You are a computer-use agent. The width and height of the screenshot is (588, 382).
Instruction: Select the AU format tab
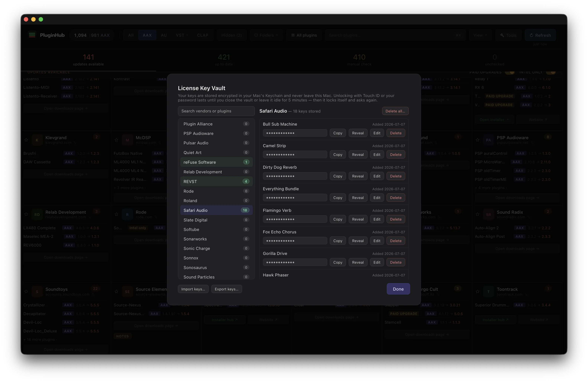click(164, 35)
